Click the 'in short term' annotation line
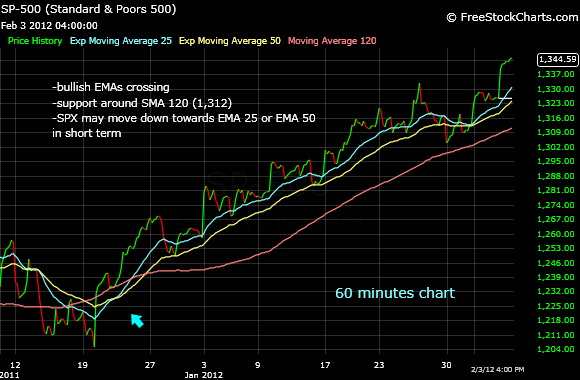Image resolution: width=580 pixels, height=380 pixels. coord(87,133)
